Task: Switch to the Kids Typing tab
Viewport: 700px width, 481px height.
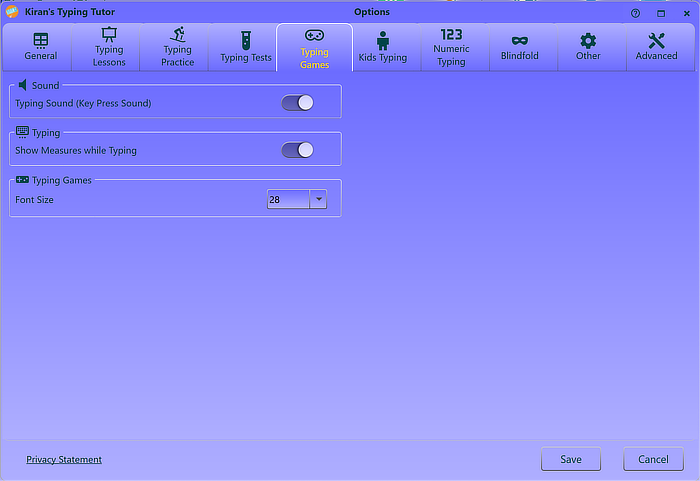Action: click(387, 47)
